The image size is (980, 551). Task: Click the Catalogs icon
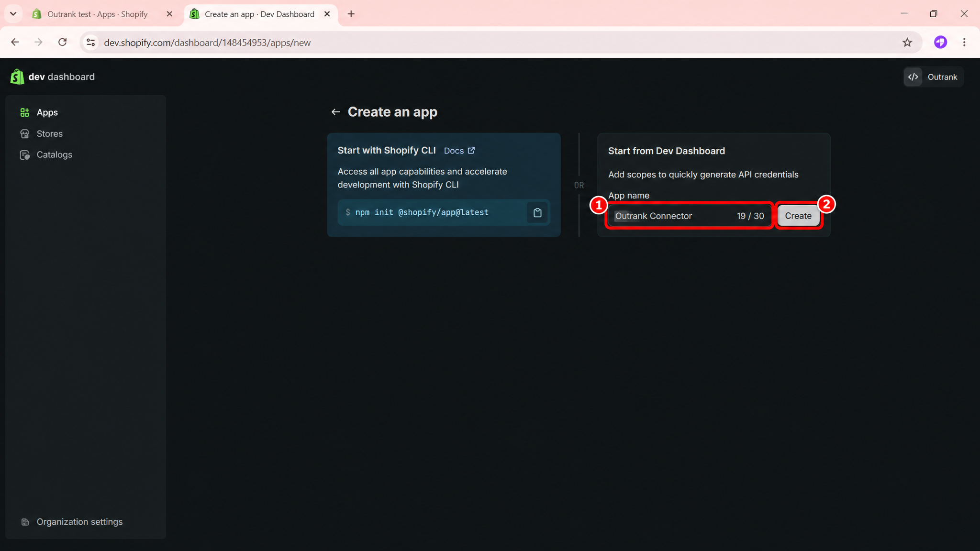coord(25,154)
